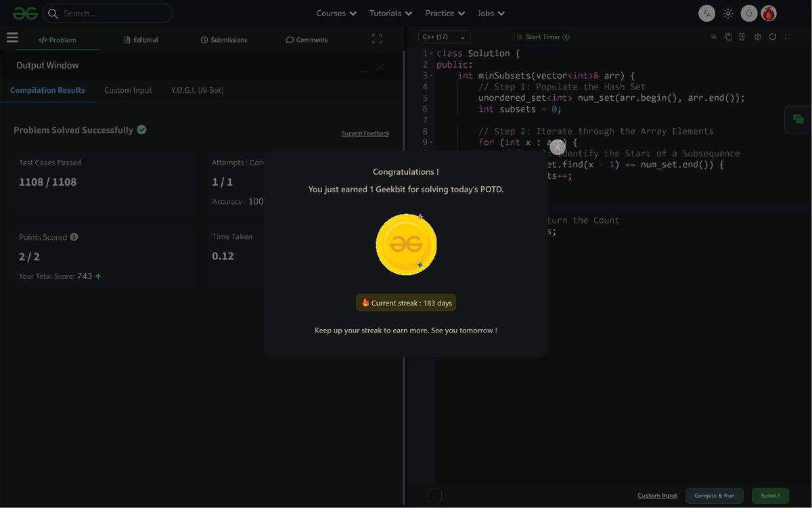Reset code with the refresh icon
812x508 pixels.
(x=773, y=37)
